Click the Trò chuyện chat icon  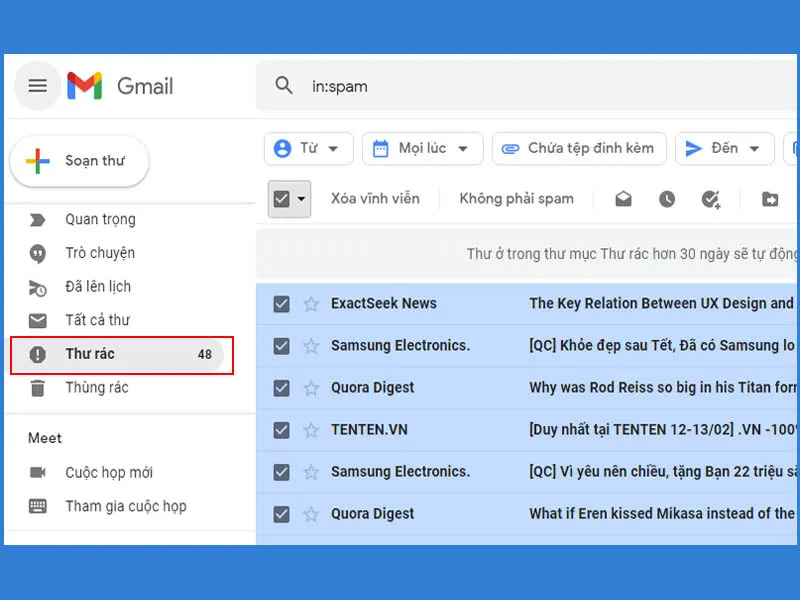click(x=37, y=254)
